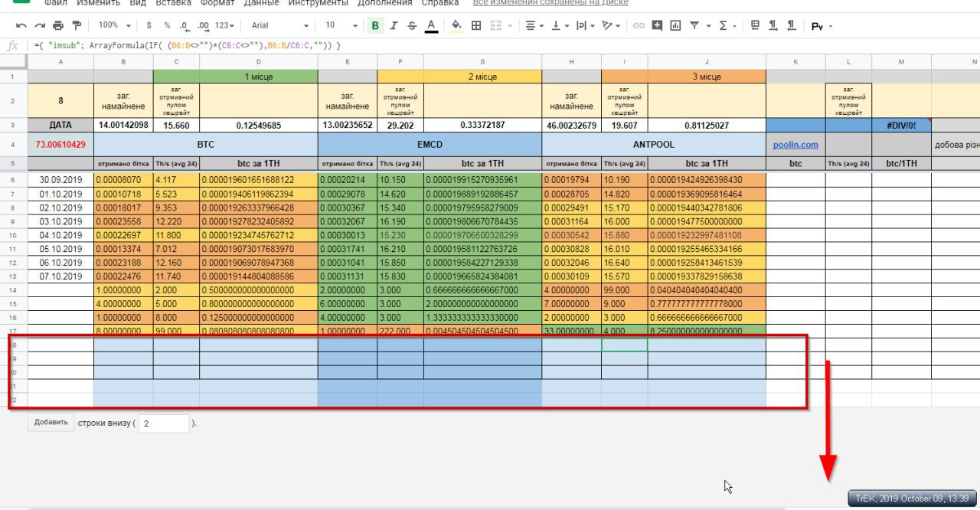Open the text color picker
Screen dimensions: 980x510
(x=431, y=25)
